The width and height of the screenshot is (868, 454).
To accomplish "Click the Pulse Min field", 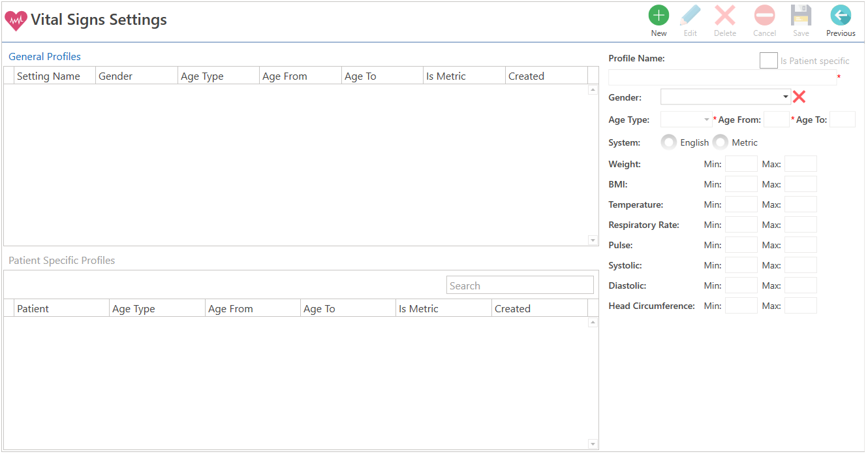I will pos(741,245).
